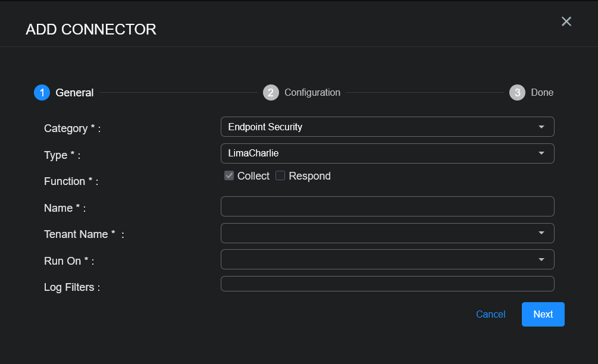Image resolution: width=598 pixels, height=364 pixels.
Task: Enable the Respond function checkbox
Action: (280, 175)
